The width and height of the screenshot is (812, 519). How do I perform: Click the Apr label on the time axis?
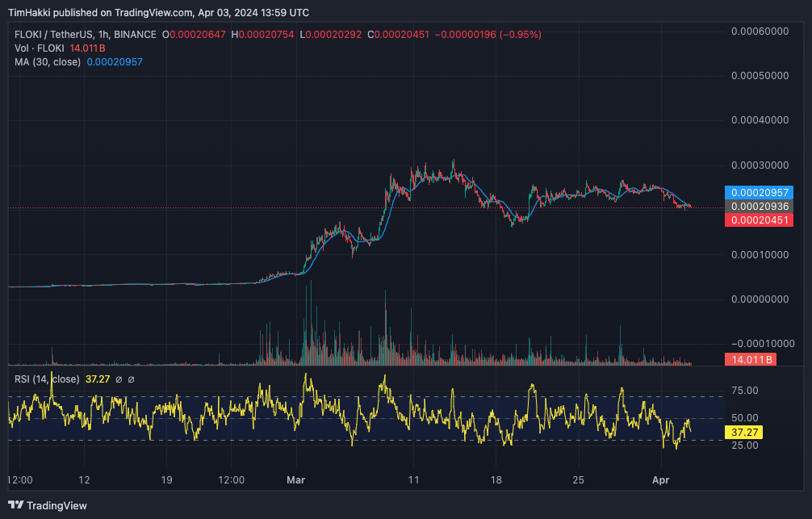[x=661, y=479]
